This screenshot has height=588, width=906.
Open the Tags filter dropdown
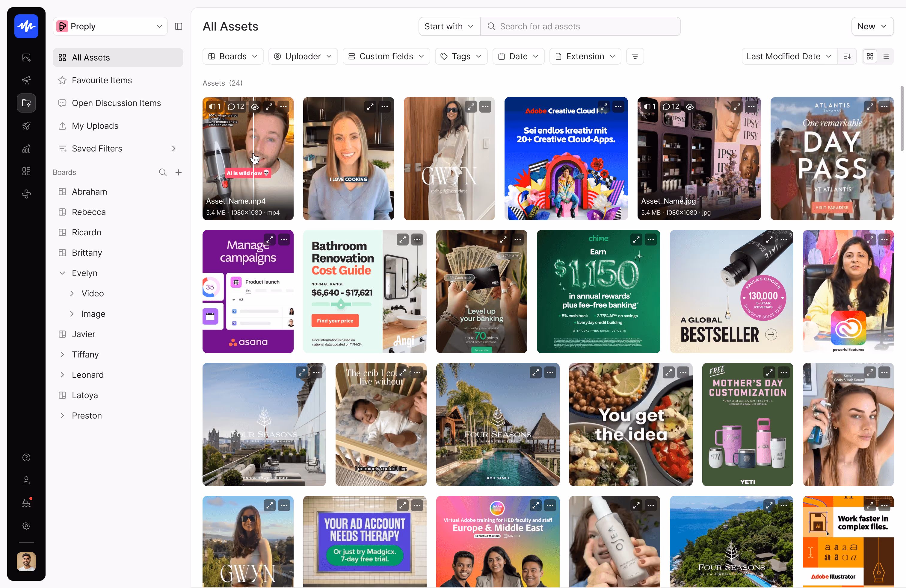click(x=461, y=56)
